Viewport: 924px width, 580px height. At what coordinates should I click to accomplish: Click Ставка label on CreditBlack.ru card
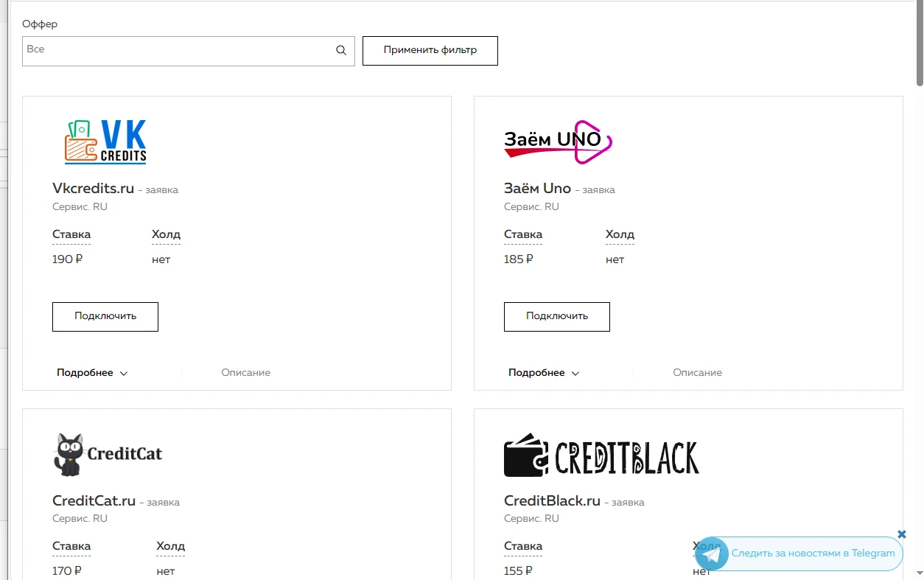[523, 546]
